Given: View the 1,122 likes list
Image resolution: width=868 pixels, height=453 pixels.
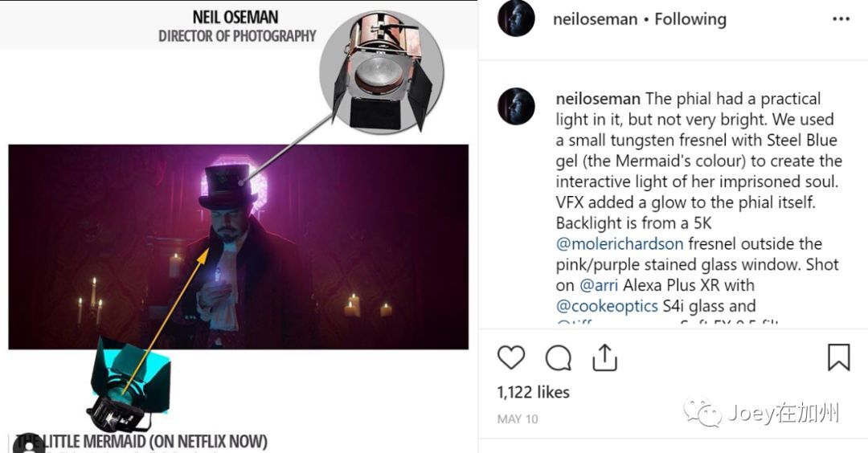Looking at the screenshot, I should [533, 392].
